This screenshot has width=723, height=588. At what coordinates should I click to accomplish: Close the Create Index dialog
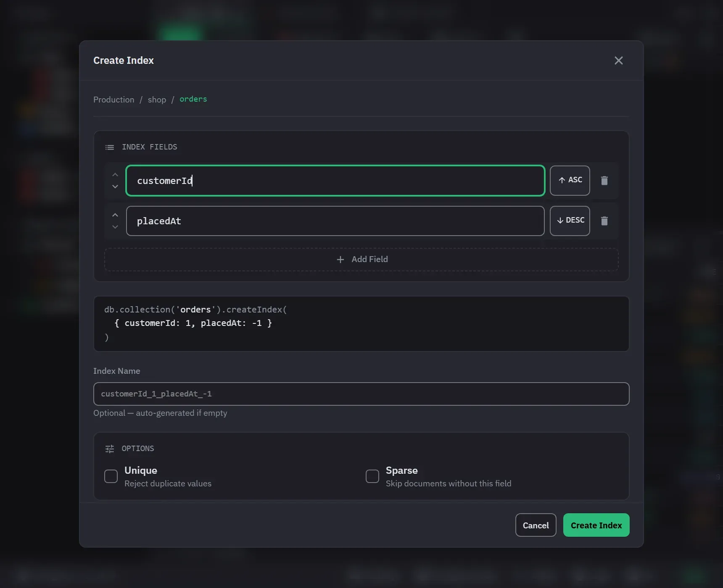[x=618, y=60]
